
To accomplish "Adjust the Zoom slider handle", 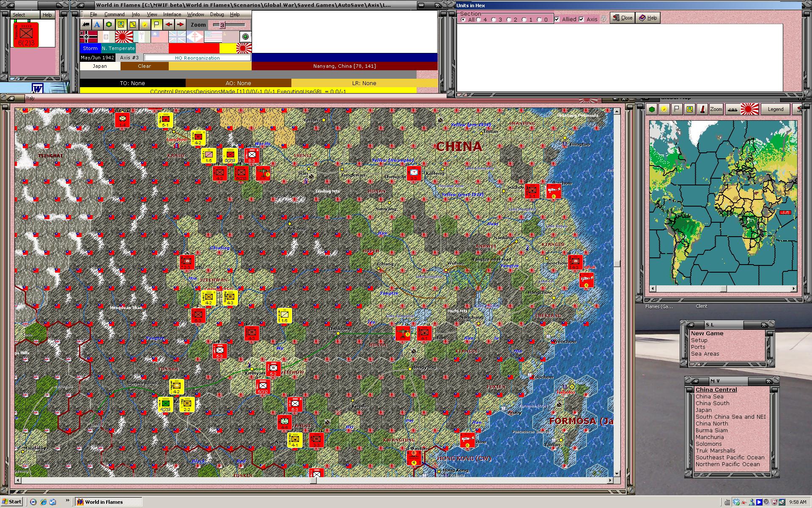I will pyautogui.click(x=222, y=25).
